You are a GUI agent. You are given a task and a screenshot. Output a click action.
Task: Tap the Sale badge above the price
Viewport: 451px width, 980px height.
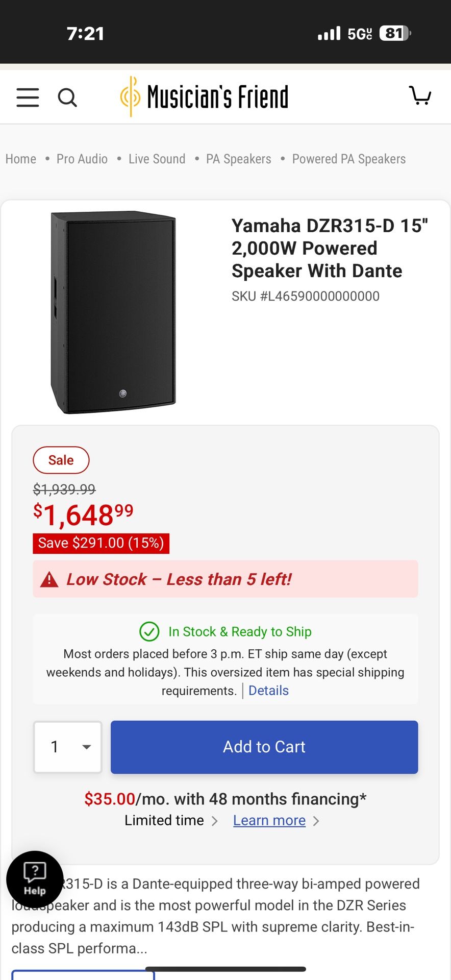coord(61,460)
